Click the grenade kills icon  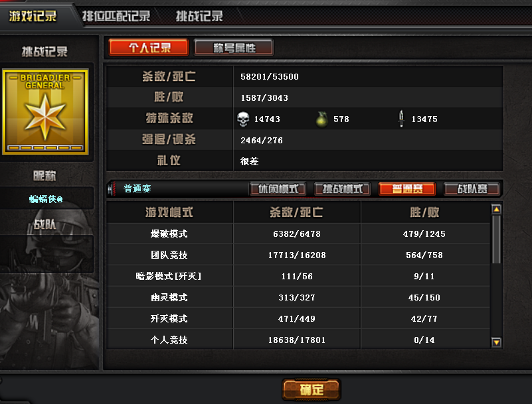click(321, 119)
